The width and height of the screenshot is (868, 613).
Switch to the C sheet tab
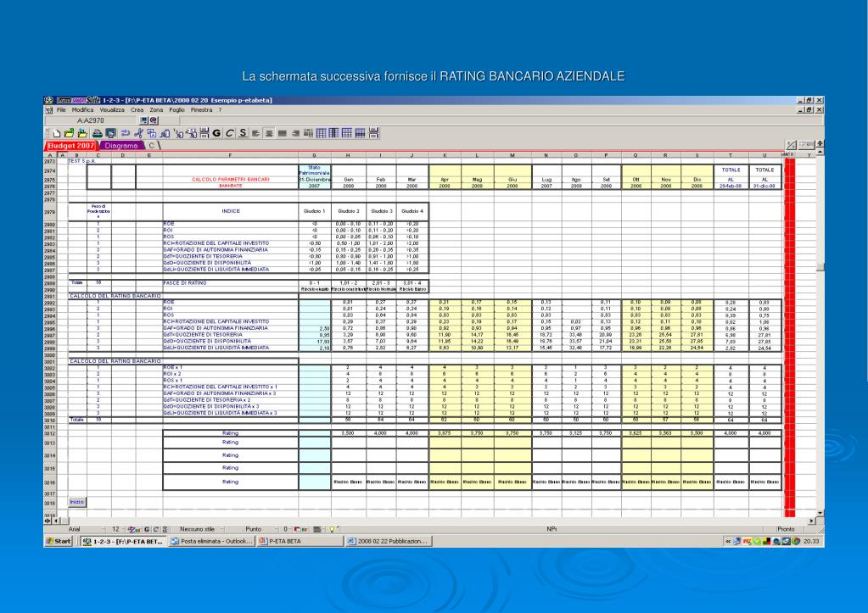point(152,146)
